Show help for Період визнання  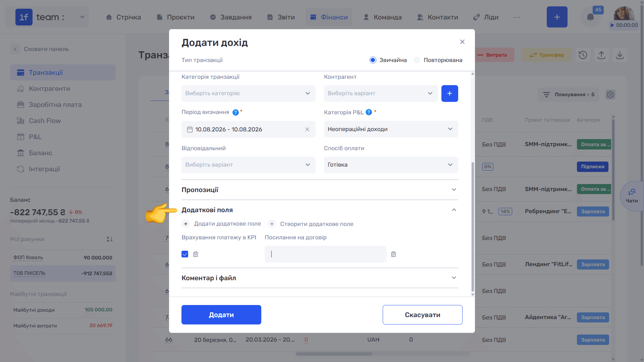click(x=235, y=112)
